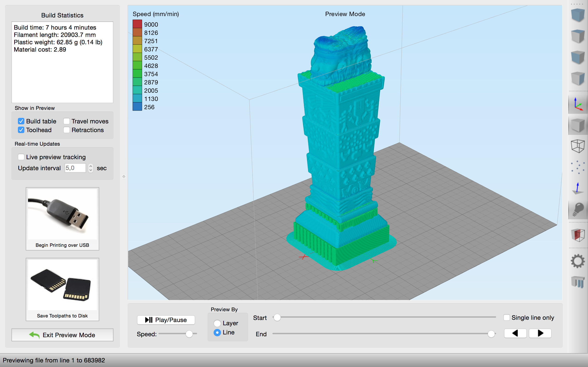
Task: Switch to wireframe model view icon
Action: coord(578,146)
